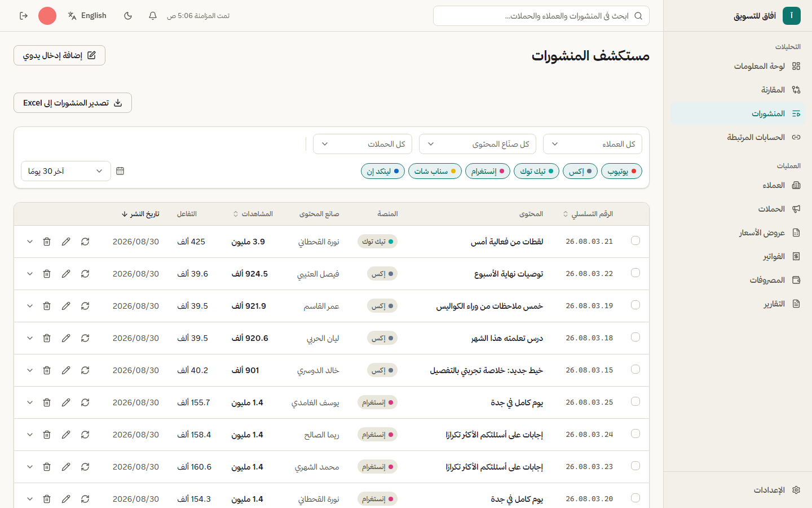Edit post 26.08.03.19 row
Viewport: 812px width, 508px height.
[x=66, y=306]
